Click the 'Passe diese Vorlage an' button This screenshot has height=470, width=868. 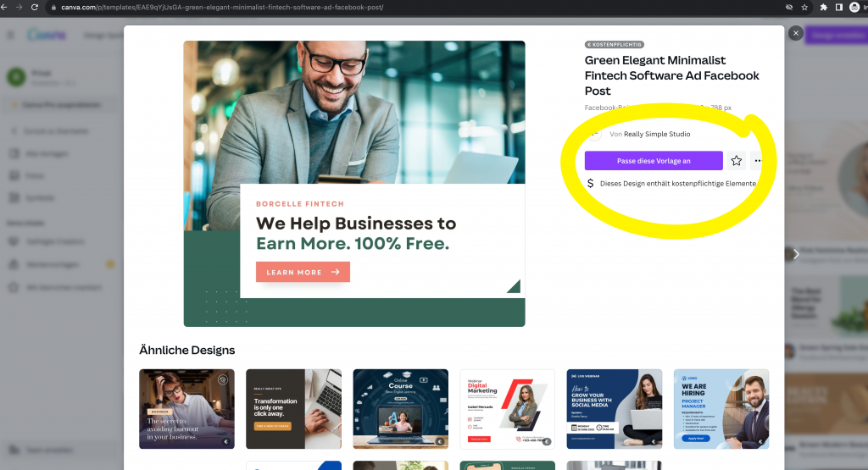click(654, 161)
